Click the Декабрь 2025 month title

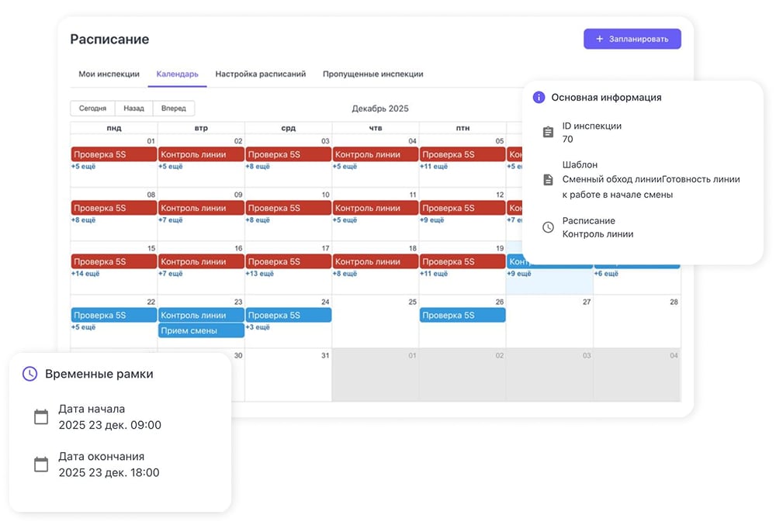380,109
